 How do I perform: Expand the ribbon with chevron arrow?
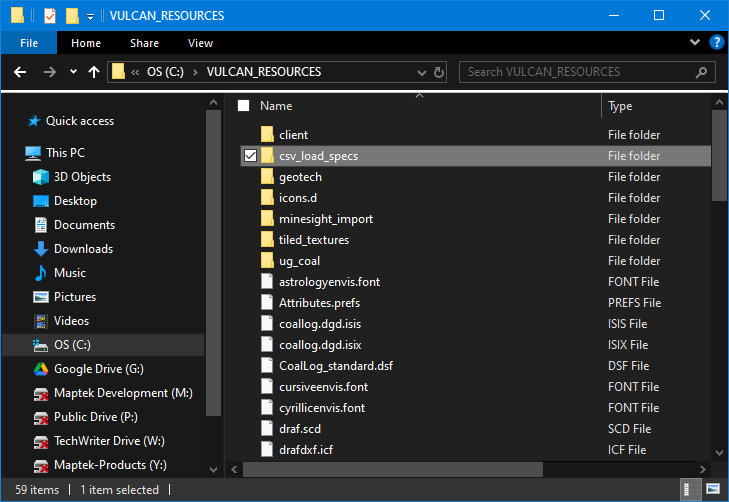coord(696,43)
